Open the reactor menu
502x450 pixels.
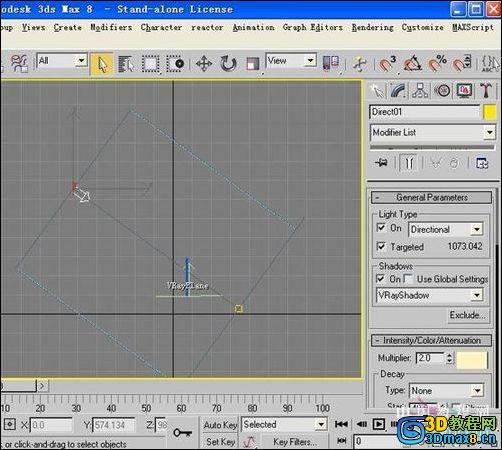pos(207,27)
